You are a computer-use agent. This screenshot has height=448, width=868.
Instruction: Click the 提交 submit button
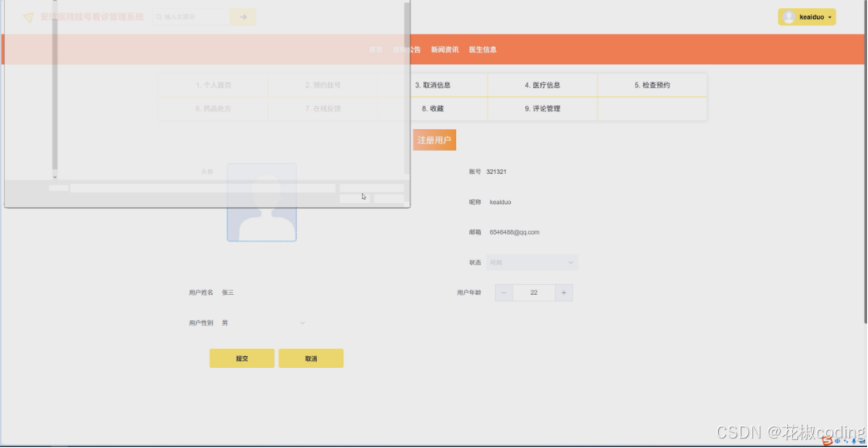click(x=242, y=359)
